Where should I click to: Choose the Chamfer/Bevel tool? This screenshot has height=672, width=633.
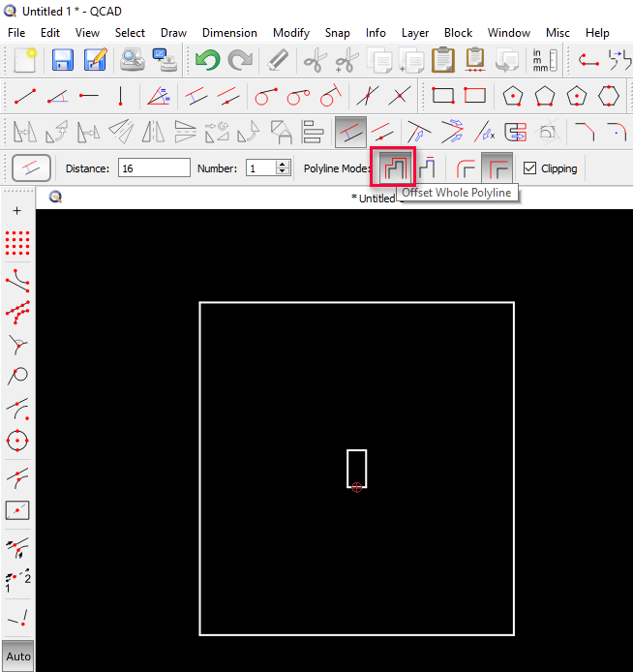click(x=585, y=132)
